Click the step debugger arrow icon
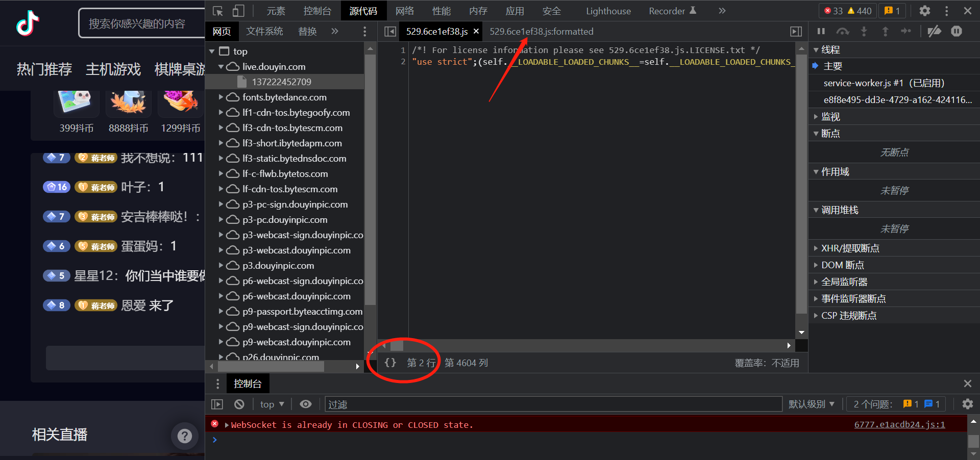Viewport: 980px width, 460px height. click(906, 32)
